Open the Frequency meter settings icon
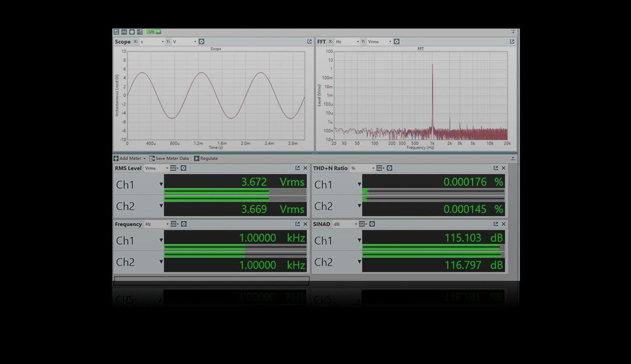This screenshot has height=364, width=631. coord(183,224)
